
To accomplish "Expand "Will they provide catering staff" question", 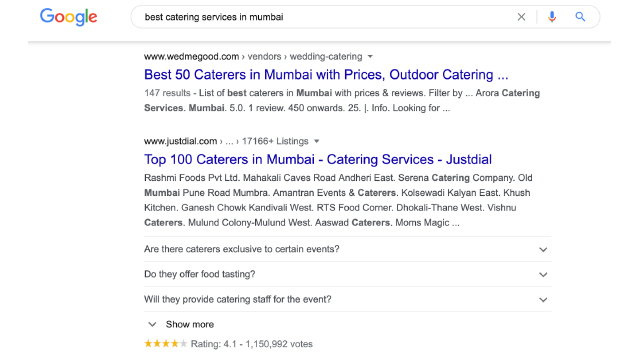I will click(x=347, y=300).
